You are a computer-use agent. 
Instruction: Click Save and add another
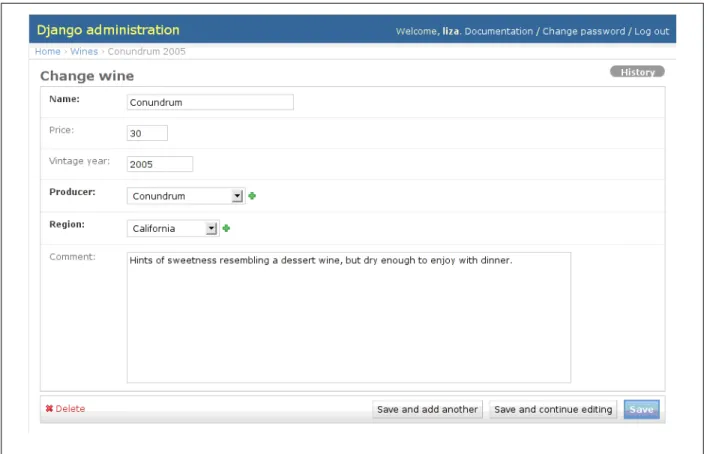pyautogui.click(x=427, y=409)
